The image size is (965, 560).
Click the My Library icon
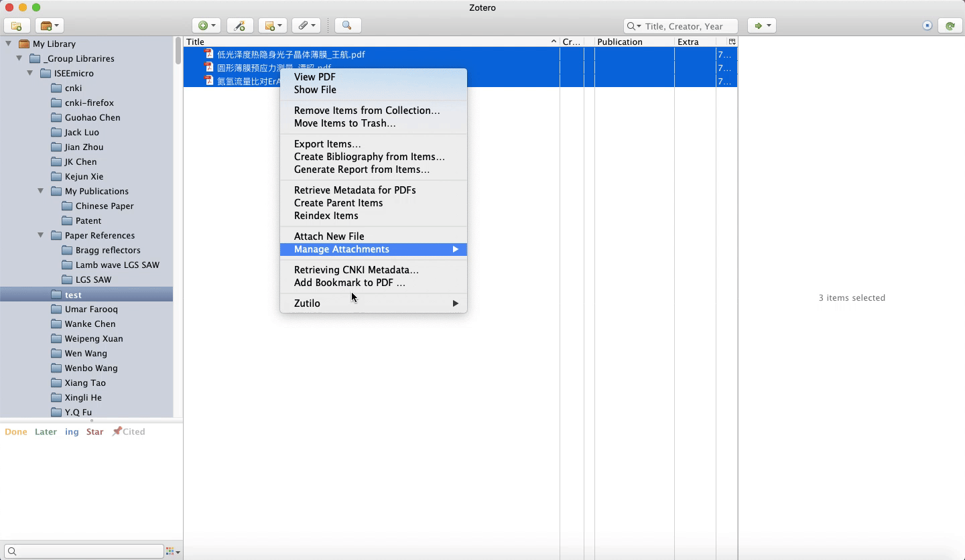[24, 44]
